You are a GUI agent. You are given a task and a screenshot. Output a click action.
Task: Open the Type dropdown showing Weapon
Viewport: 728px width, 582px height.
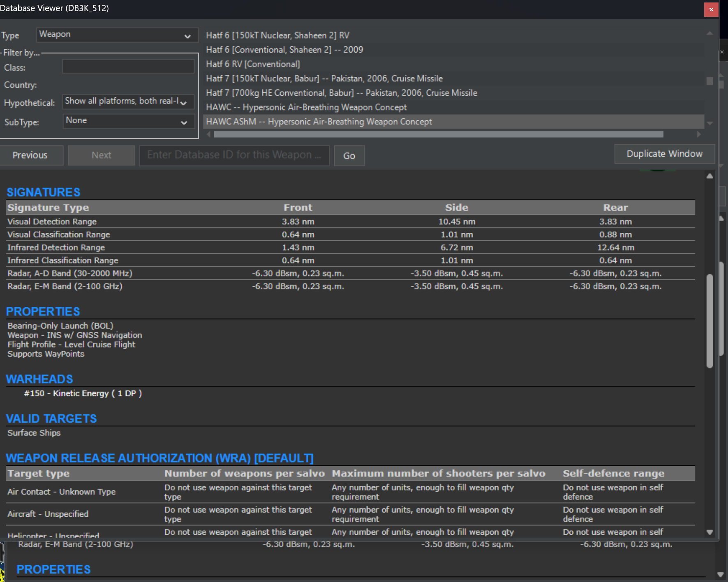pyautogui.click(x=117, y=35)
